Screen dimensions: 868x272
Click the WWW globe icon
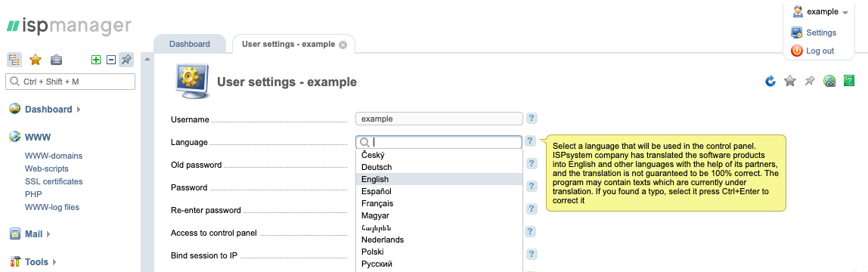pyautogui.click(x=15, y=137)
